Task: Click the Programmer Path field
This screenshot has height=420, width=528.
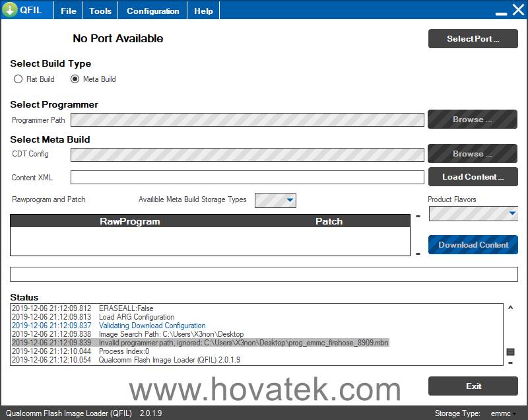Action: pos(247,120)
